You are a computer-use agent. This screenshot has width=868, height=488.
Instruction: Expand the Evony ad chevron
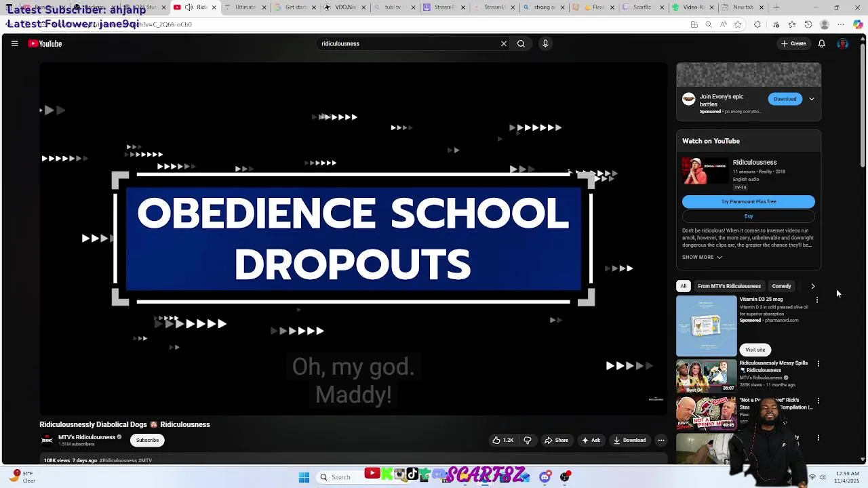pyautogui.click(x=811, y=99)
